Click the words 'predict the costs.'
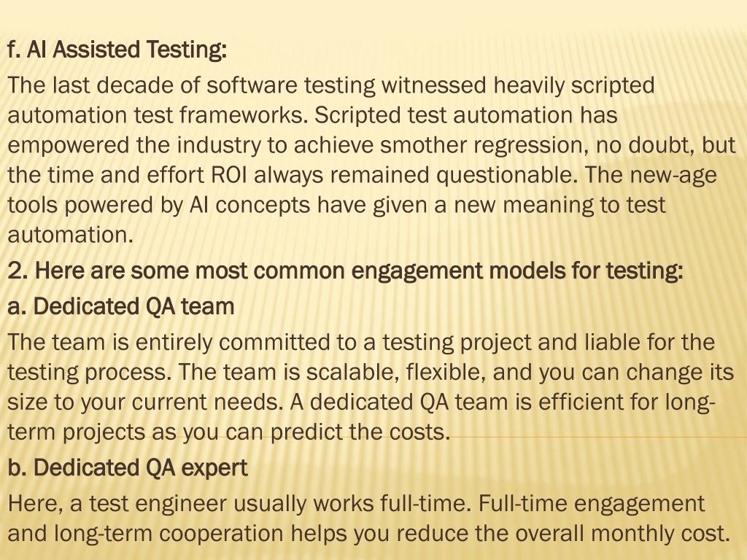The image size is (747, 560). point(360,432)
